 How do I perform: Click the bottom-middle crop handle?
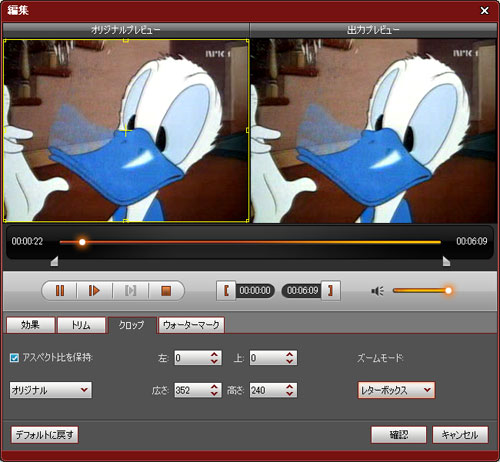coord(126,221)
